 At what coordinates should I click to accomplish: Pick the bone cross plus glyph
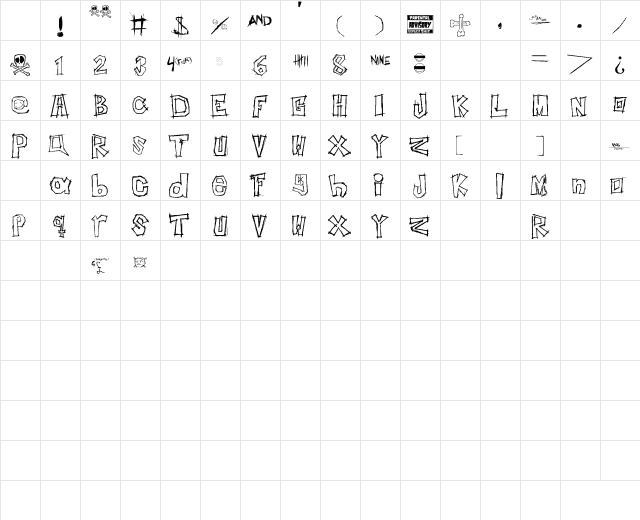pos(460,25)
